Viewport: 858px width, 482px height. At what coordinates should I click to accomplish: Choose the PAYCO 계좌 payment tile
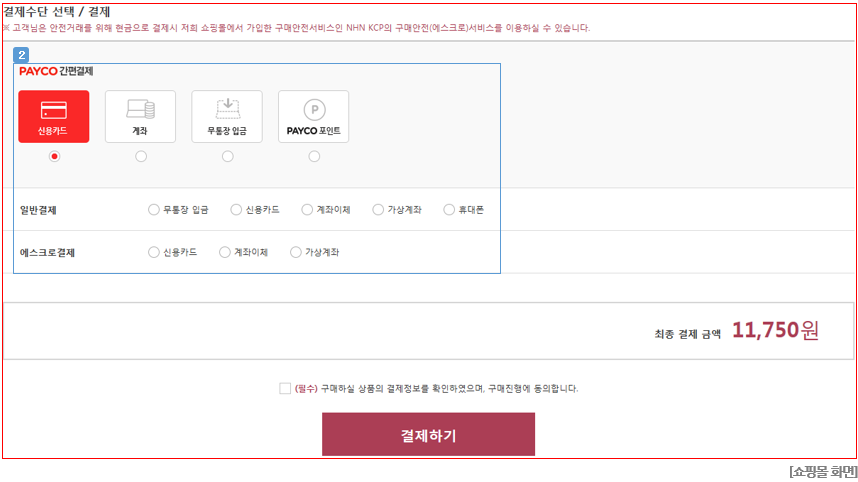[x=140, y=117]
